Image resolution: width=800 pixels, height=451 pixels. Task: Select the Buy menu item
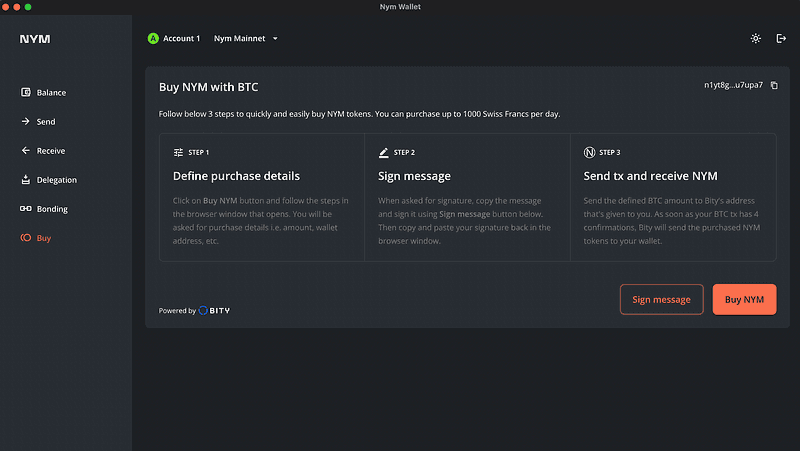point(36,238)
